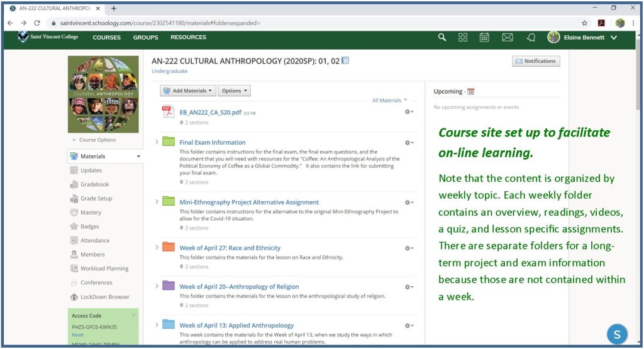The width and height of the screenshot is (644, 349).
Task: Open the Add Materials dropdown
Action: [188, 91]
